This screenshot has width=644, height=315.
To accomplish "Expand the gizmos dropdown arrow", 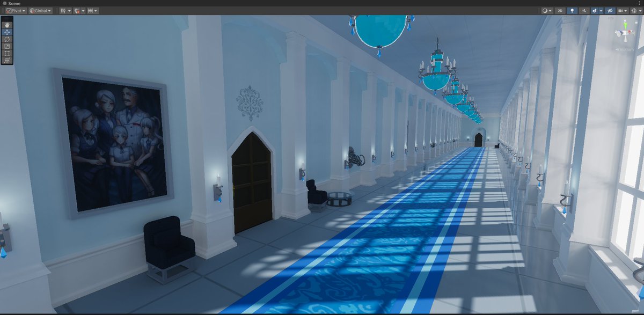I will pos(640,11).
